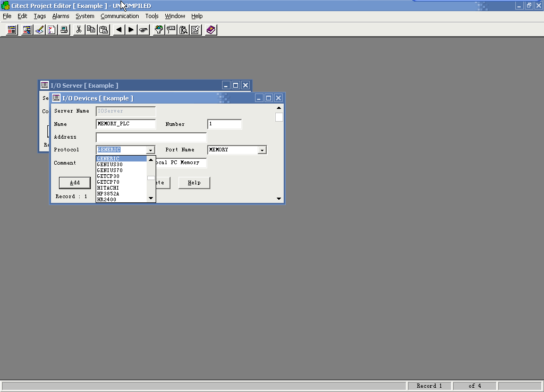The height and width of the screenshot is (392, 544).
Task: Click the I/O Devices window form icon
Action: (56, 98)
